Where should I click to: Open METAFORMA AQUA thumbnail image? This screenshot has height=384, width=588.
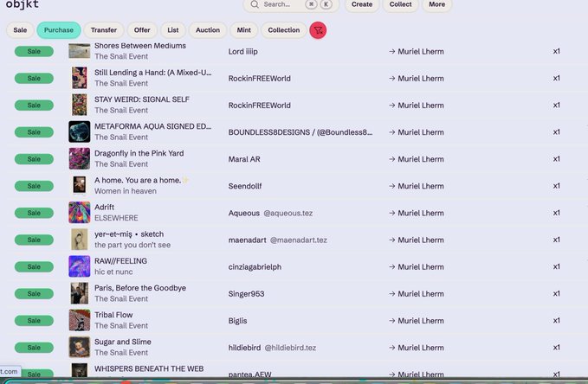[80, 131]
